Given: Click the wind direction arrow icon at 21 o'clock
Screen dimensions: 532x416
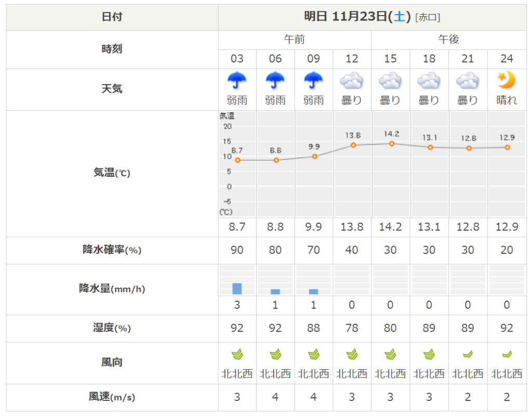Looking at the screenshot, I should coord(468,355).
